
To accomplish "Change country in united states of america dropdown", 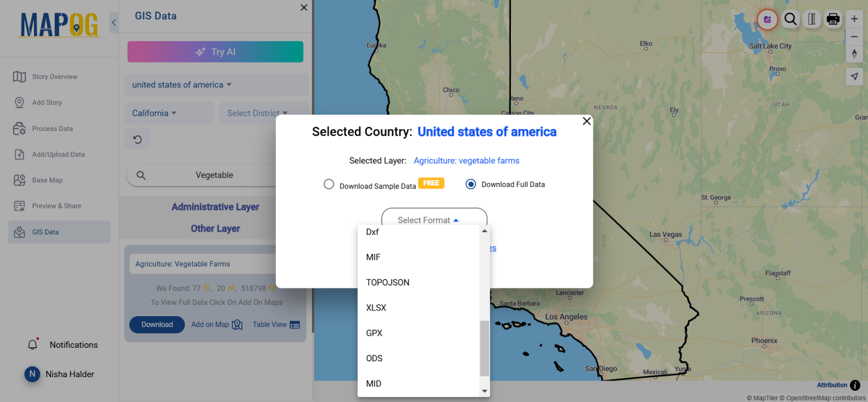I will pyautogui.click(x=180, y=84).
